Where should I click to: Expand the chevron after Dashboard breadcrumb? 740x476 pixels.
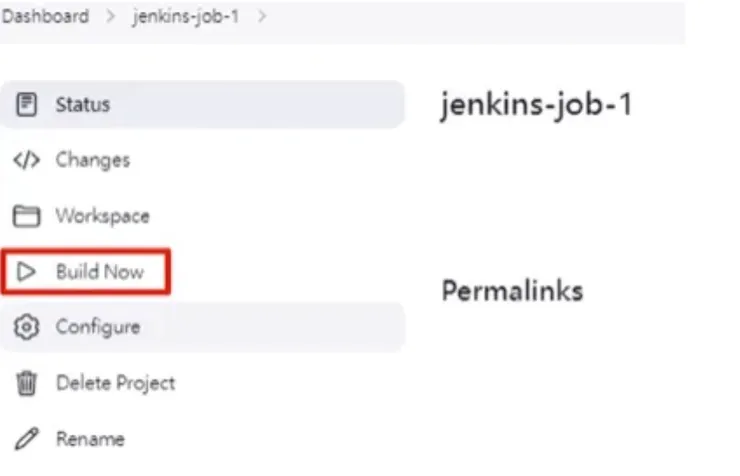pyautogui.click(x=111, y=17)
